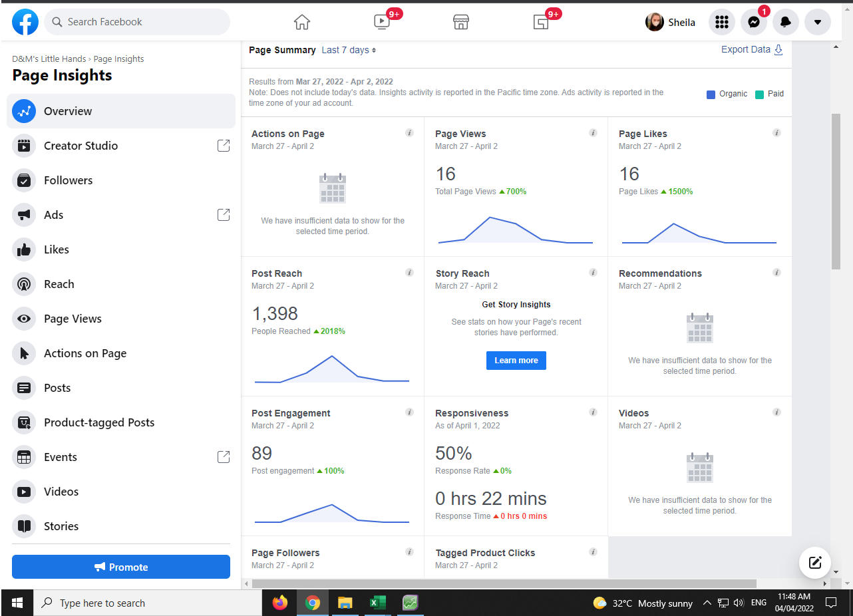Click the floating compose message icon
The height and width of the screenshot is (616, 853).
(815, 563)
